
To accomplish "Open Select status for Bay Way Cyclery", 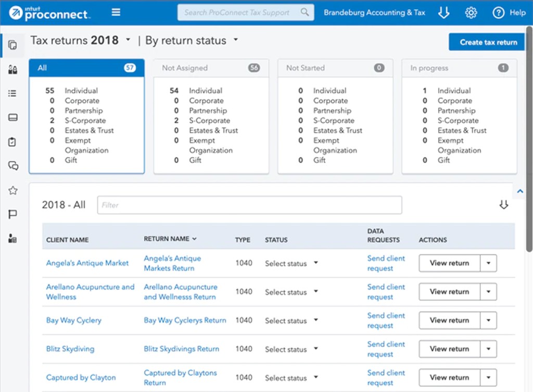I will point(291,320).
